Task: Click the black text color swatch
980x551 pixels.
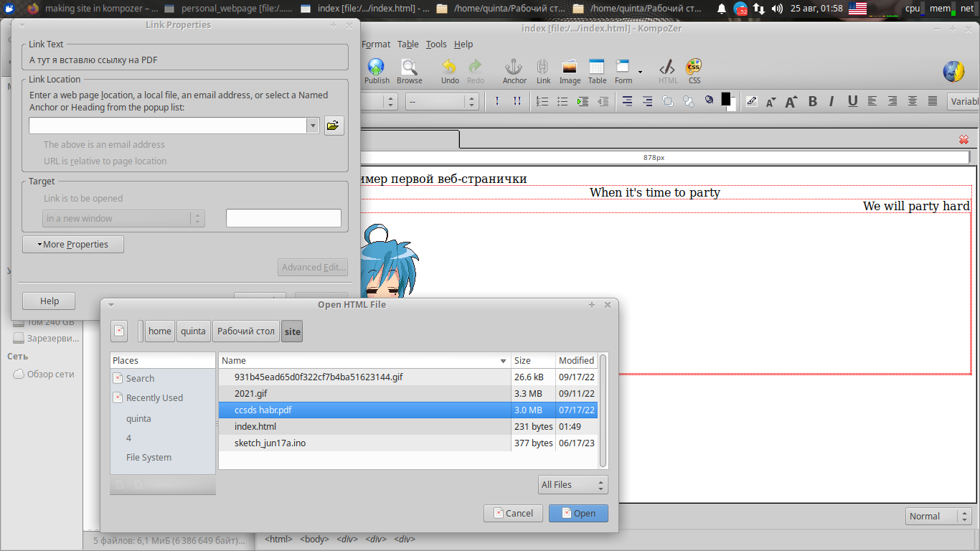Action: 726,99
